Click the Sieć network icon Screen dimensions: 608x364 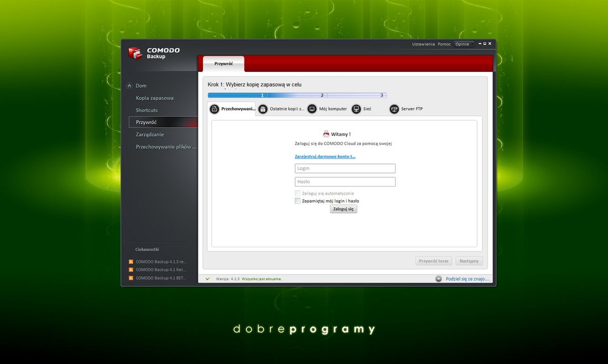(x=356, y=109)
